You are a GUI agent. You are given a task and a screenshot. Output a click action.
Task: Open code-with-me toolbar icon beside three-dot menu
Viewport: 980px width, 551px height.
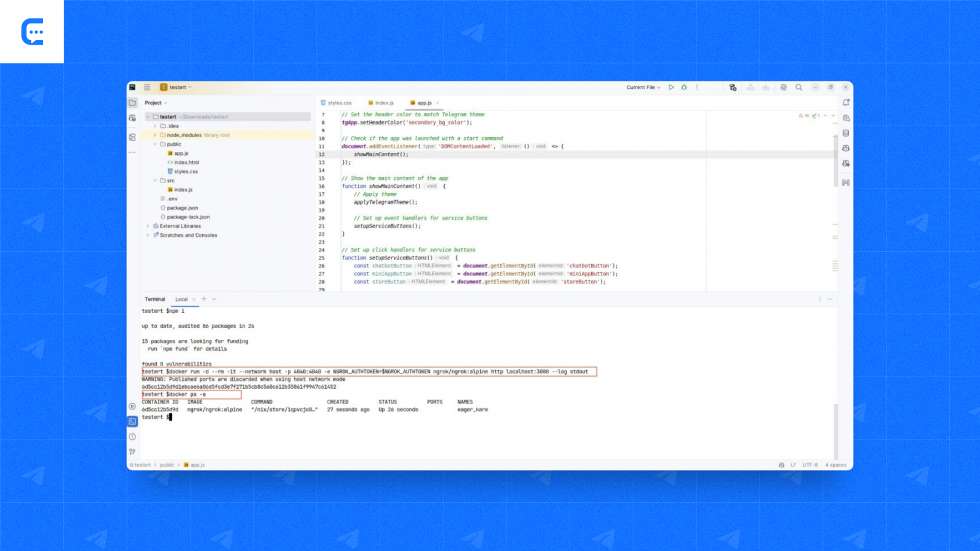pos(733,88)
